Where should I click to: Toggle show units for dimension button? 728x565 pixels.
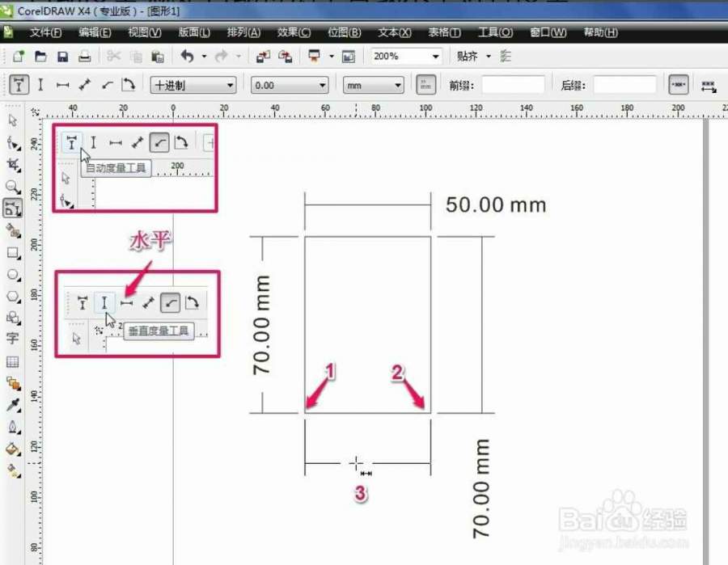[425, 86]
